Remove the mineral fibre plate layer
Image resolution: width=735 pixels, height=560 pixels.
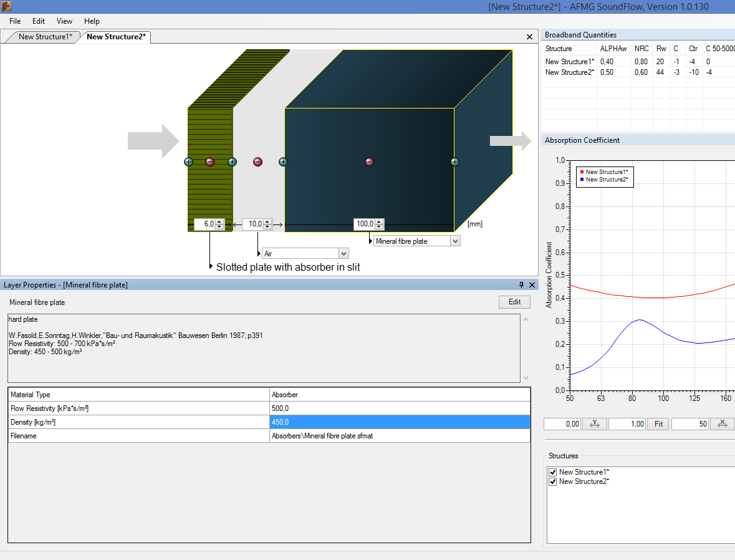pyautogui.click(x=370, y=162)
